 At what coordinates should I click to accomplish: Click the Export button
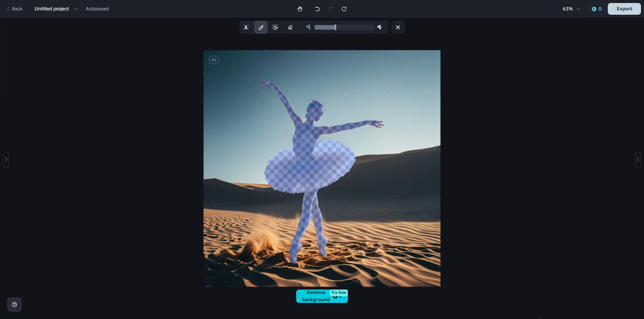[x=624, y=9]
